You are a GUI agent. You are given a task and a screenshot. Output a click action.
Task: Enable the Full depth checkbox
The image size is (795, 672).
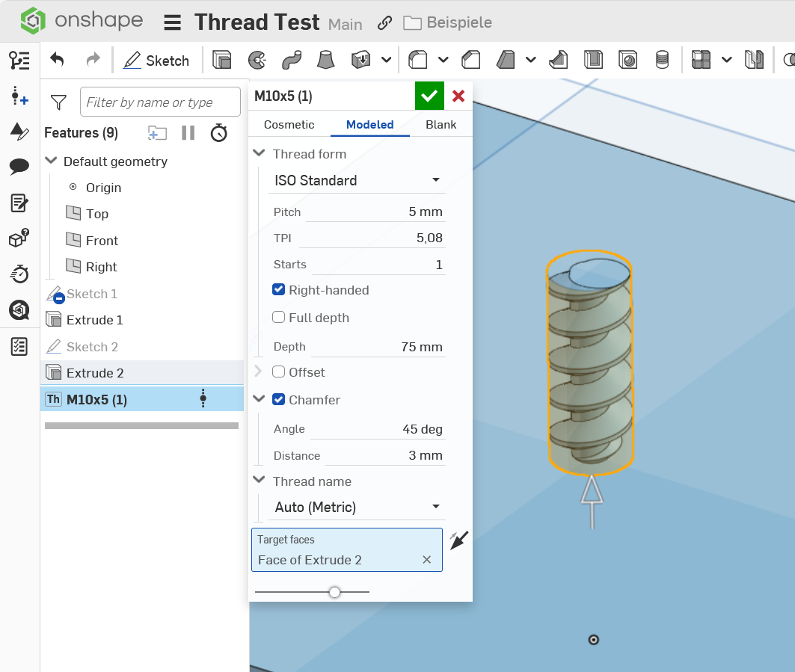(278, 317)
